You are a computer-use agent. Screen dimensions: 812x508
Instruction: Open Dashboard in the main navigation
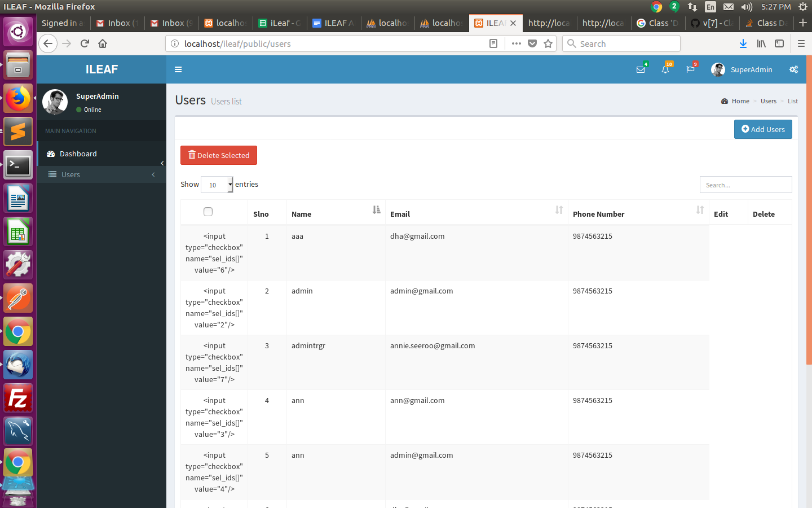pos(78,154)
